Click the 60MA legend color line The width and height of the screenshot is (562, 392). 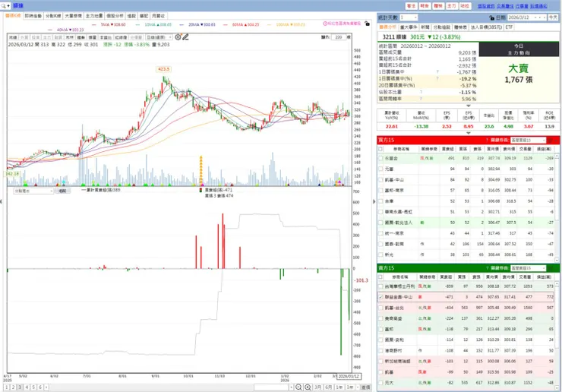(225, 25)
